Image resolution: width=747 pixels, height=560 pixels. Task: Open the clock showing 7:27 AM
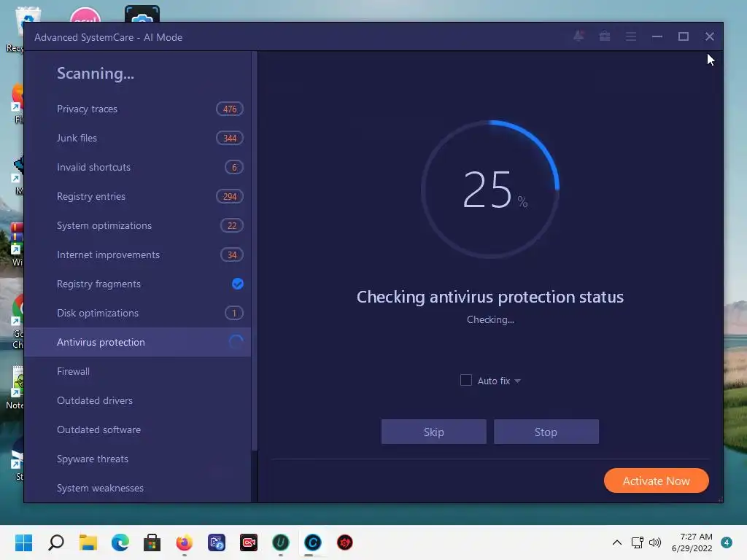pyautogui.click(x=692, y=542)
